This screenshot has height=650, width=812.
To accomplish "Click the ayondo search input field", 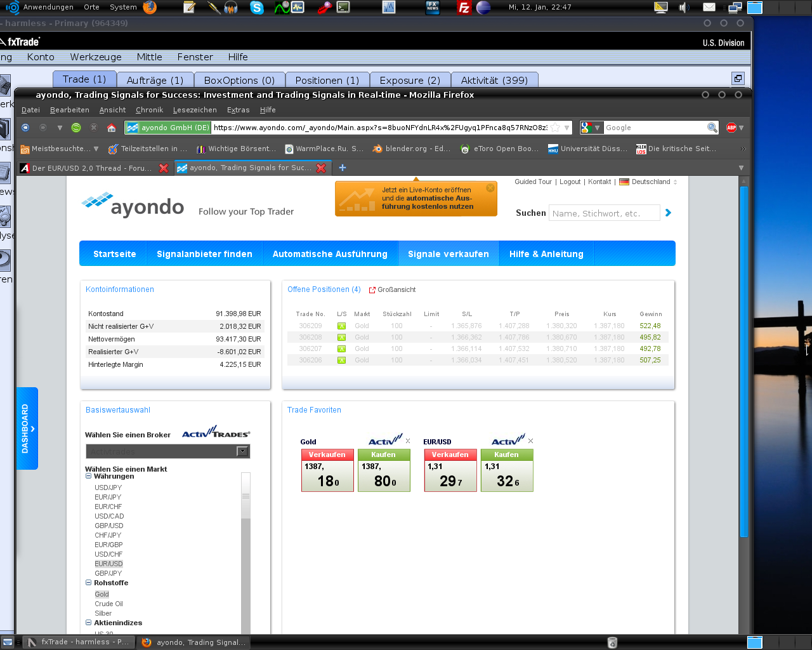I will click(x=605, y=213).
